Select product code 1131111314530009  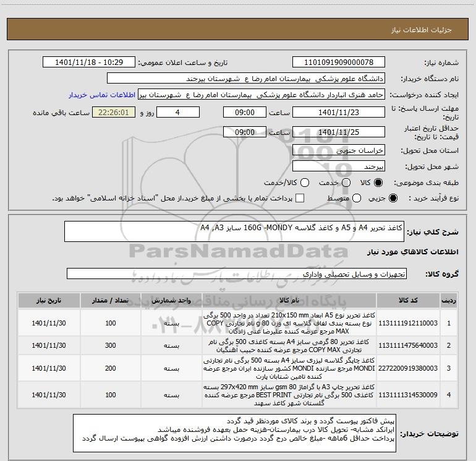pyautogui.click(x=408, y=395)
